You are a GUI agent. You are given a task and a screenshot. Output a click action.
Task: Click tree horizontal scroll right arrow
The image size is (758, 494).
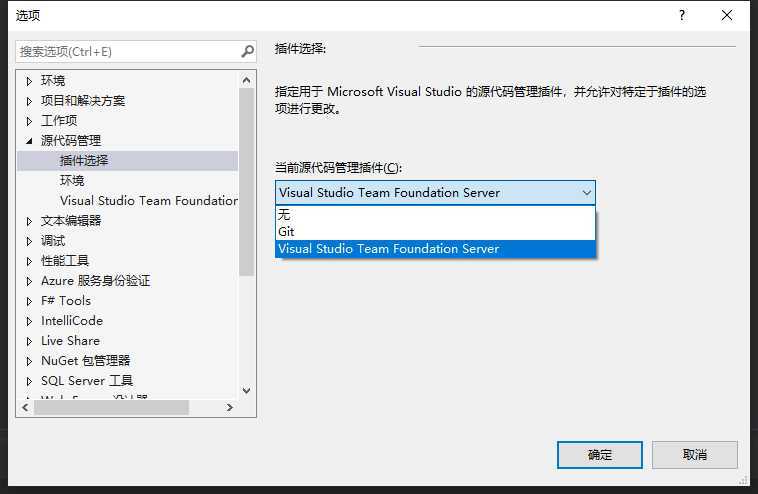[230, 408]
